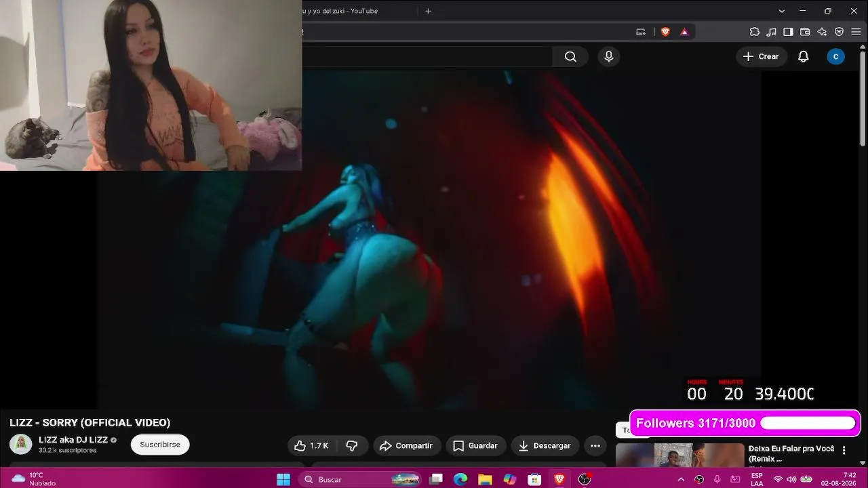Switch to OBS Studio on the taskbar
The height and width of the screenshot is (488, 868).
click(x=584, y=480)
